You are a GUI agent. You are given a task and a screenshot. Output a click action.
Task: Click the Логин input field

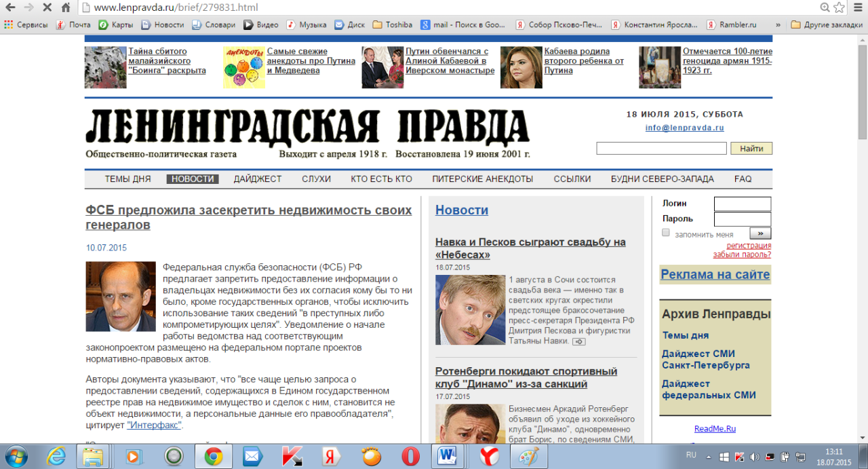(743, 204)
